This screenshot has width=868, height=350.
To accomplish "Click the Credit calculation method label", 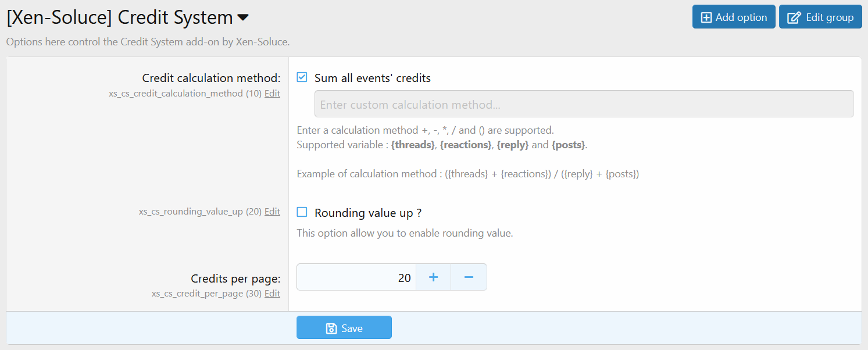I will pyautogui.click(x=211, y=78).
